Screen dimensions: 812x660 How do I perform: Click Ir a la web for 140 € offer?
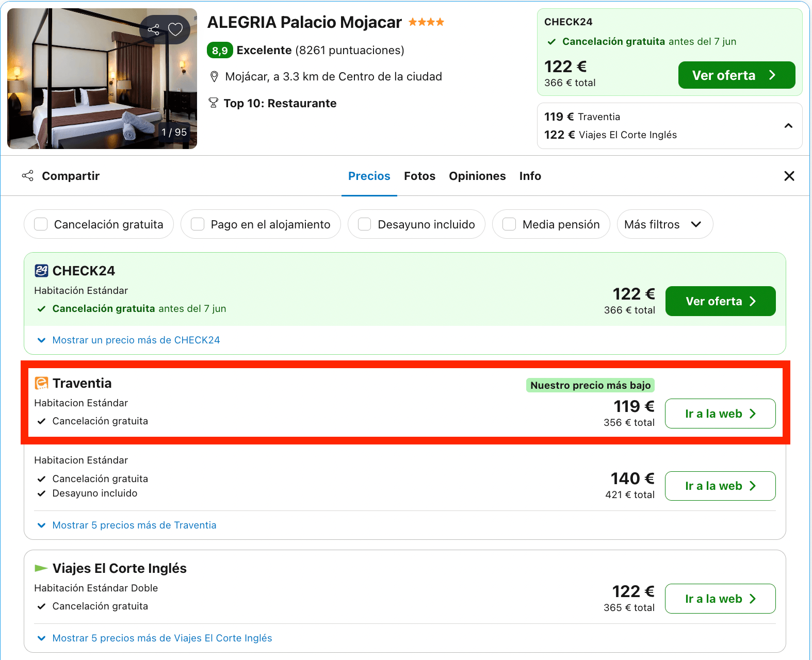tap(720, 486)
